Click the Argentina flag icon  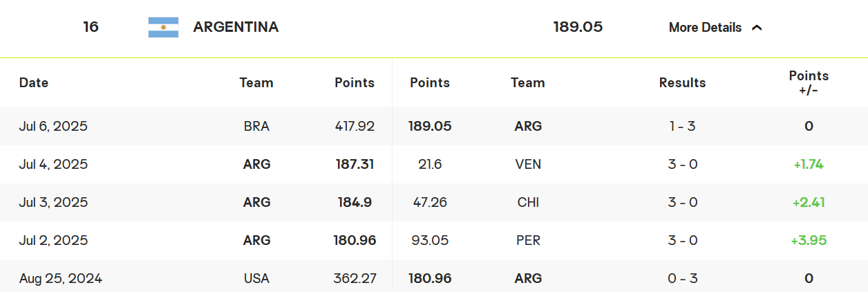163,28
